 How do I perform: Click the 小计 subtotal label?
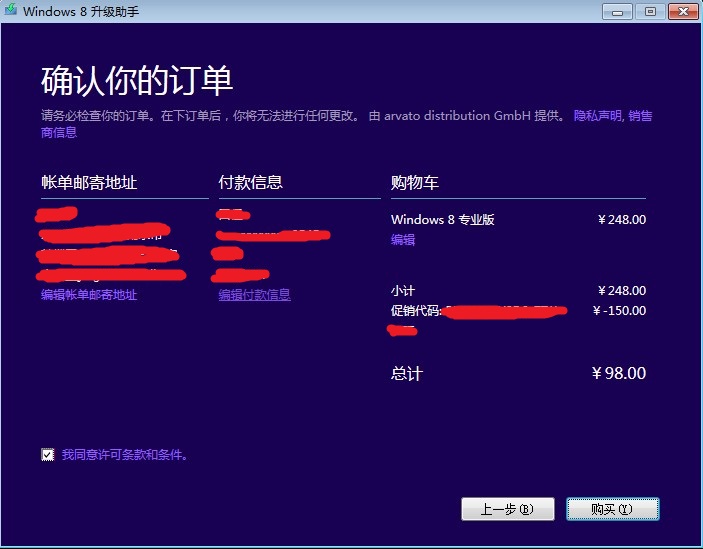coord(403,291)
